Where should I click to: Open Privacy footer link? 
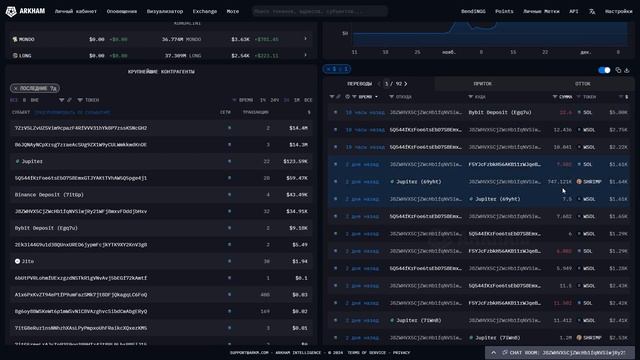pos(401,353)
